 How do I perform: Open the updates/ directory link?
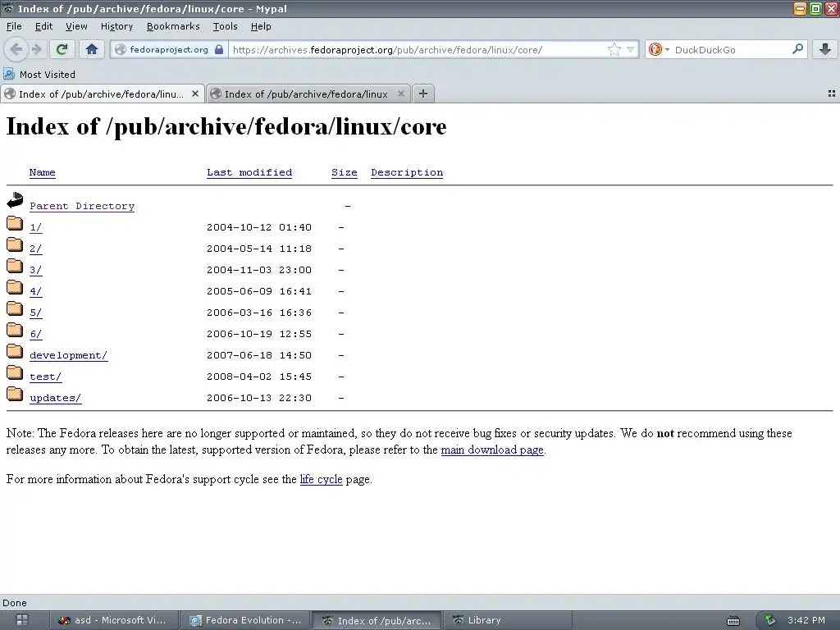[56, 398]
